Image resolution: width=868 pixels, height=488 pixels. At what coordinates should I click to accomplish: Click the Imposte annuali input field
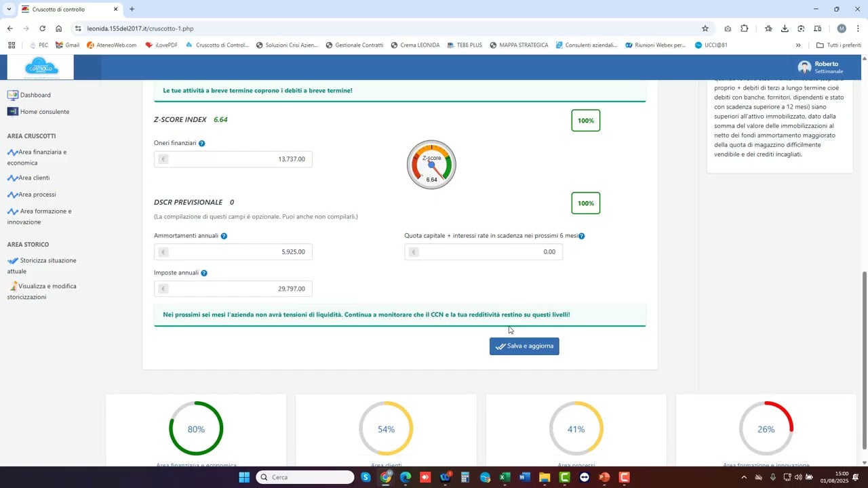[233, 289]
